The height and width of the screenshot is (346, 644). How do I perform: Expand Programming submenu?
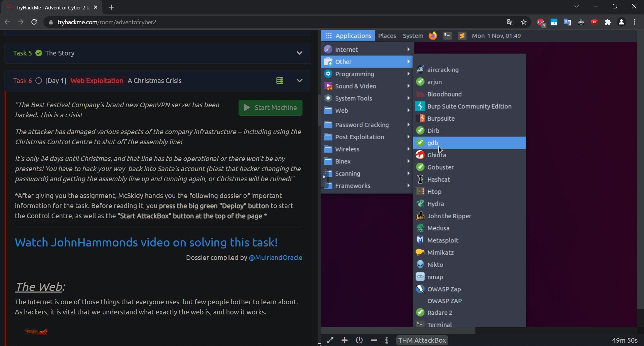(x=367, y=74)
